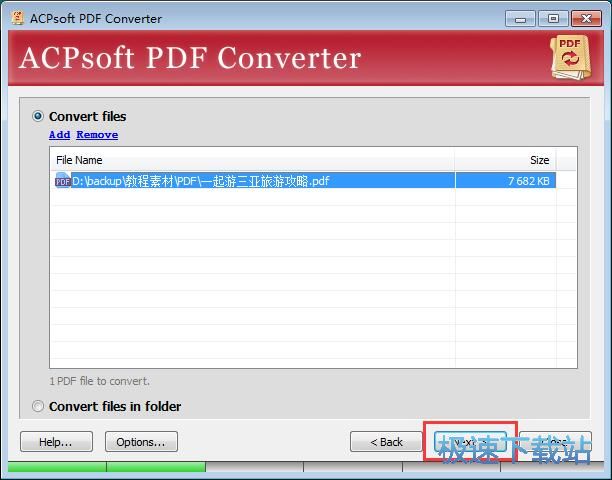
Task: Click the '1 PDF file to convert.' status text
Action: (x=100, y=381)
